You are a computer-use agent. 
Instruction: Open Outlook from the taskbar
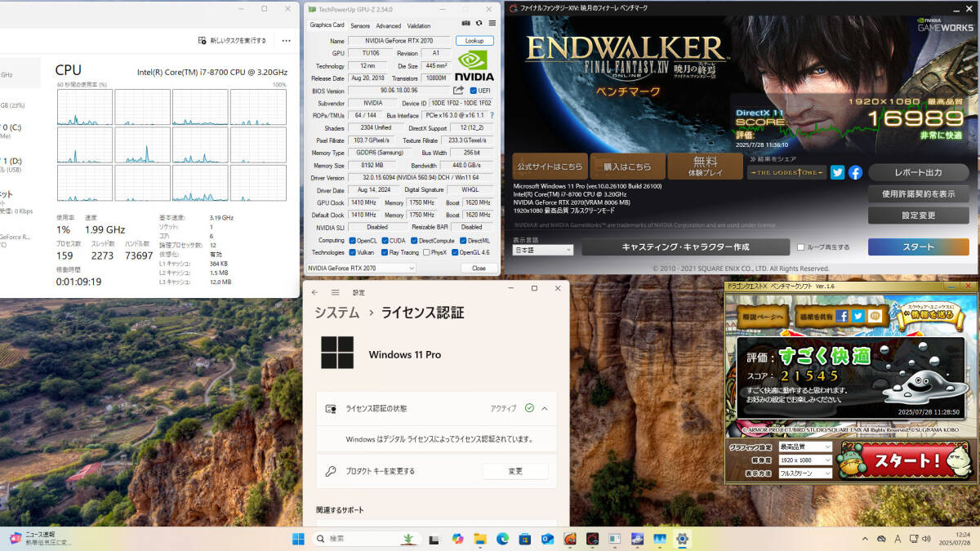547,539
